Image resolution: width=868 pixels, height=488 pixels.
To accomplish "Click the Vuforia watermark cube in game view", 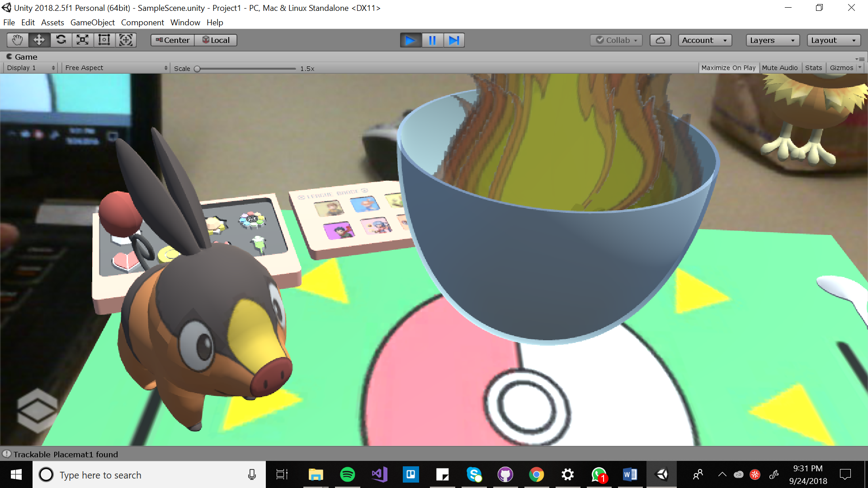I will pos(37,410).
